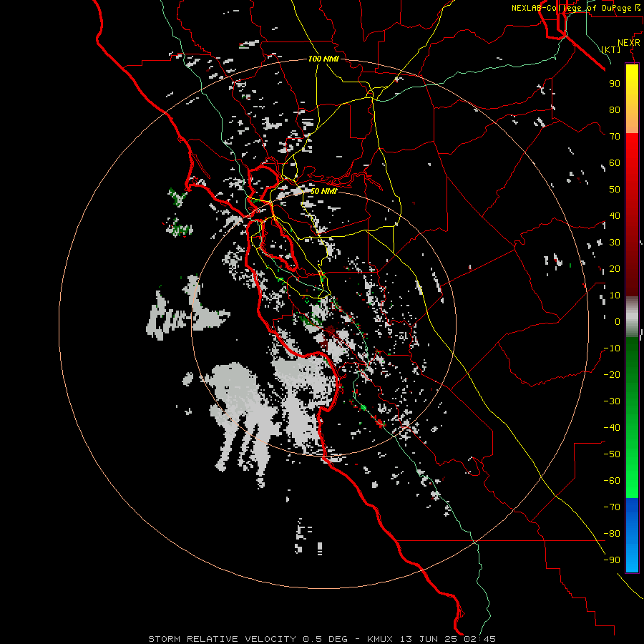Click the 30 value on velocity scale
Viewport: 644px width, 644px height.
615,243
